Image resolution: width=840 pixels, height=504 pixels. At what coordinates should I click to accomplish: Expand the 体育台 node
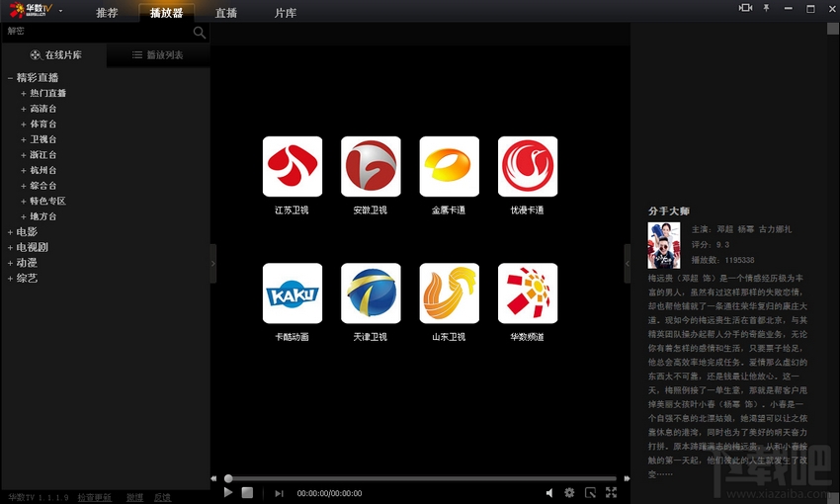pyautogui.click(x=24, y=125)
